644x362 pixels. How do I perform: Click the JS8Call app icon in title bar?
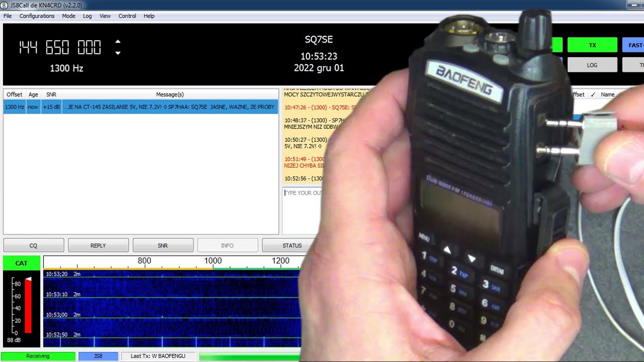pyautogui.click(x=5, y=5)
